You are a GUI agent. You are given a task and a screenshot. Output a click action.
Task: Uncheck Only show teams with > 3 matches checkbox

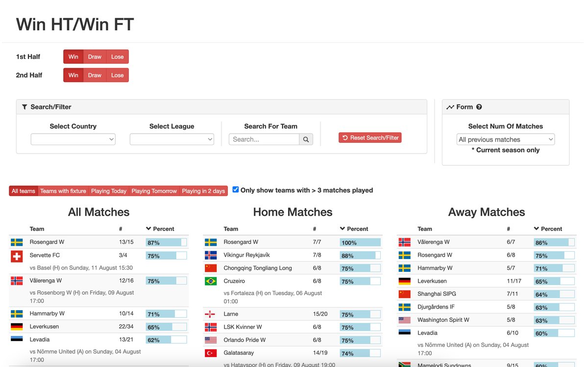coord(235,189)
